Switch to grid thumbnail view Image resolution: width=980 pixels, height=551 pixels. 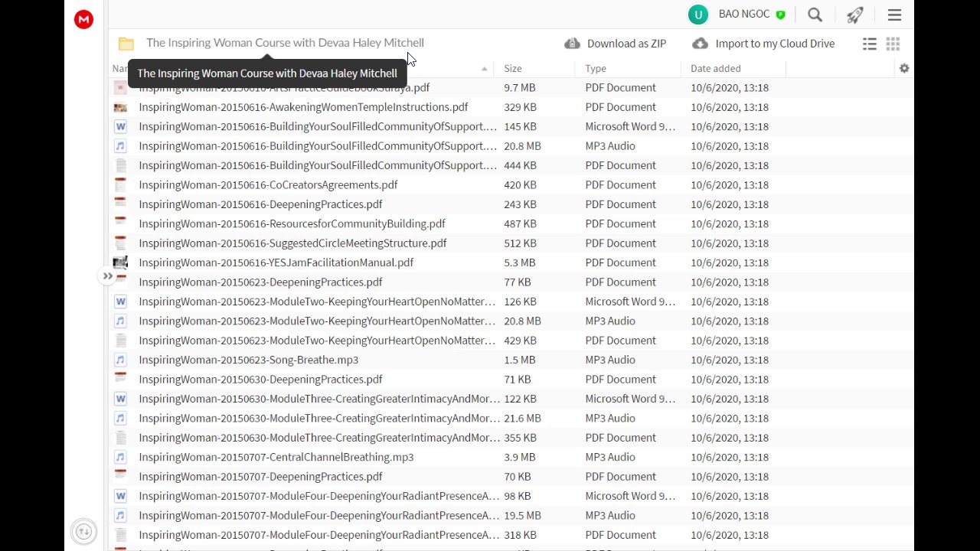[893, 44]
